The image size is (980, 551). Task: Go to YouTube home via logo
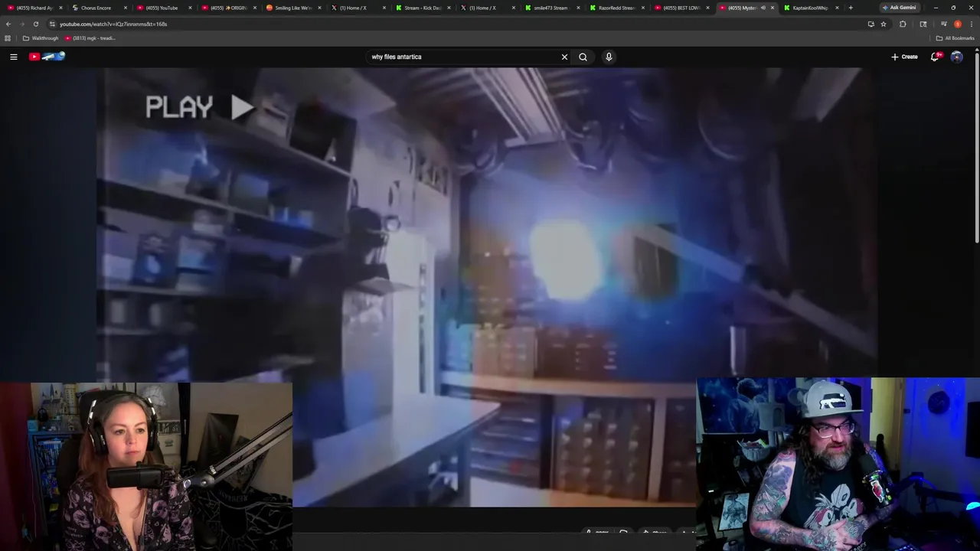pos(47,57)
